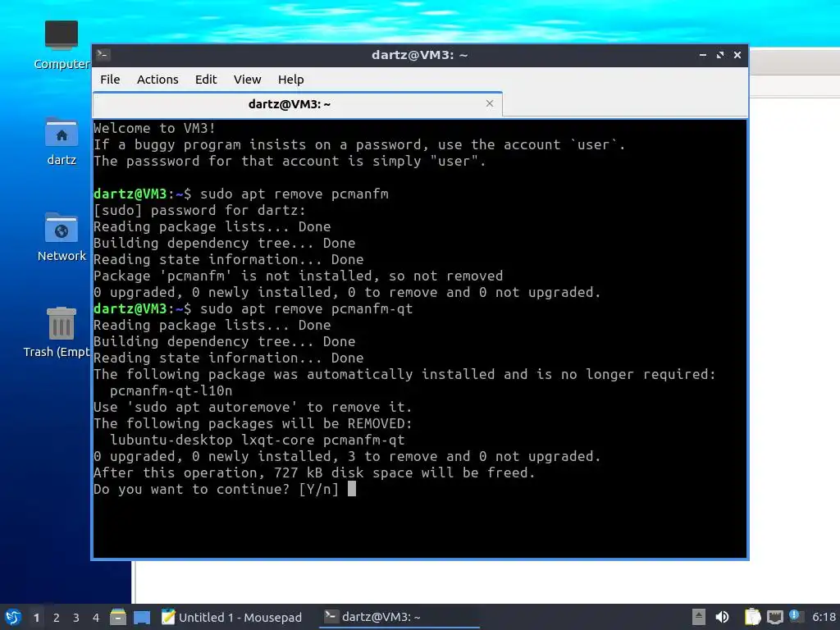840x630 pixels.
Task: Switch to workspace 3
Action: (76, 618)
